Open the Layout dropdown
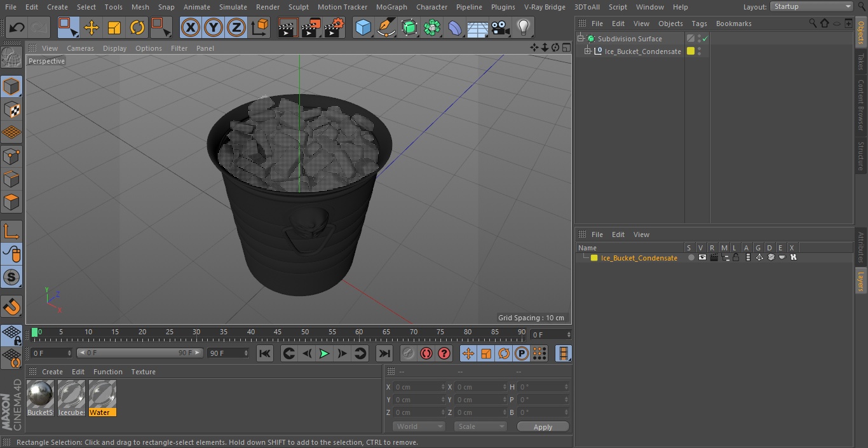 (812, 6)
